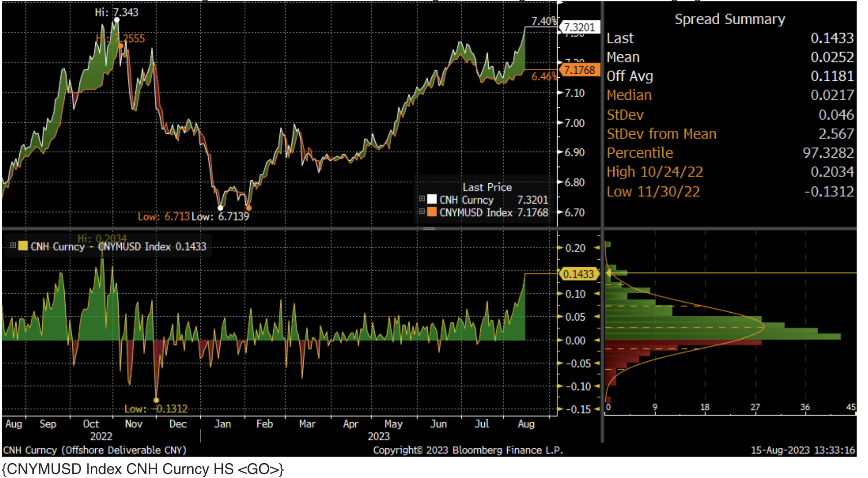Click the yellow arrow marker on histogram

point(608,273)
